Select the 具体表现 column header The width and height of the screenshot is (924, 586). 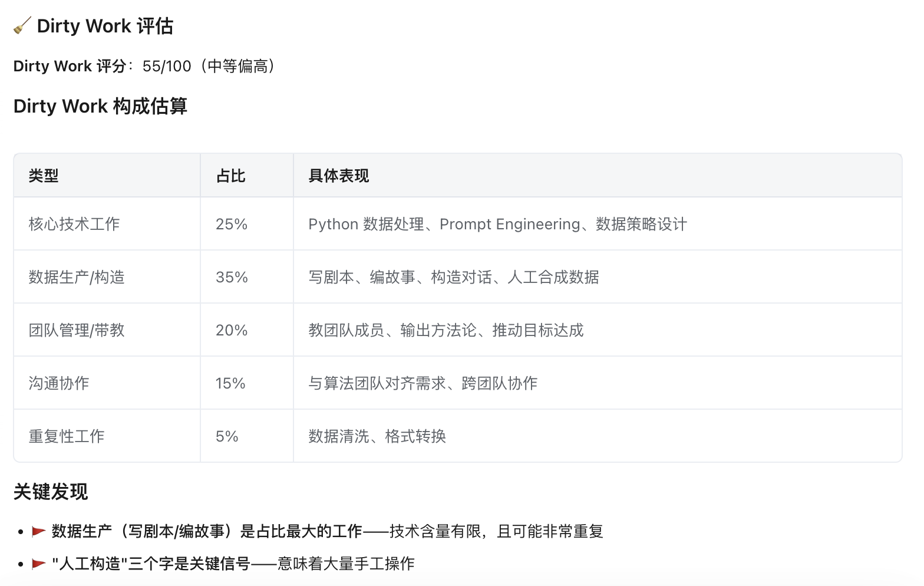(338, 176)
